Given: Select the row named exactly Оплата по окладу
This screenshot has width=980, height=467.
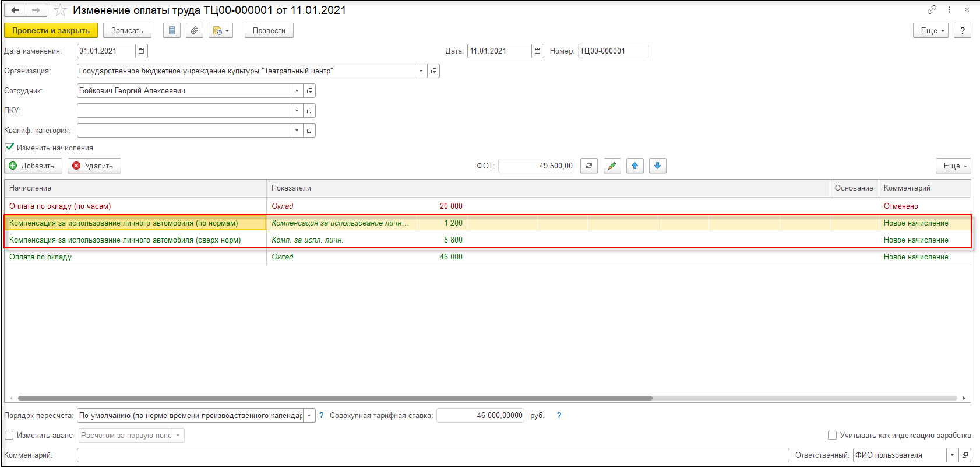Looking at the screenshot, I should click(x=488, y=257).
